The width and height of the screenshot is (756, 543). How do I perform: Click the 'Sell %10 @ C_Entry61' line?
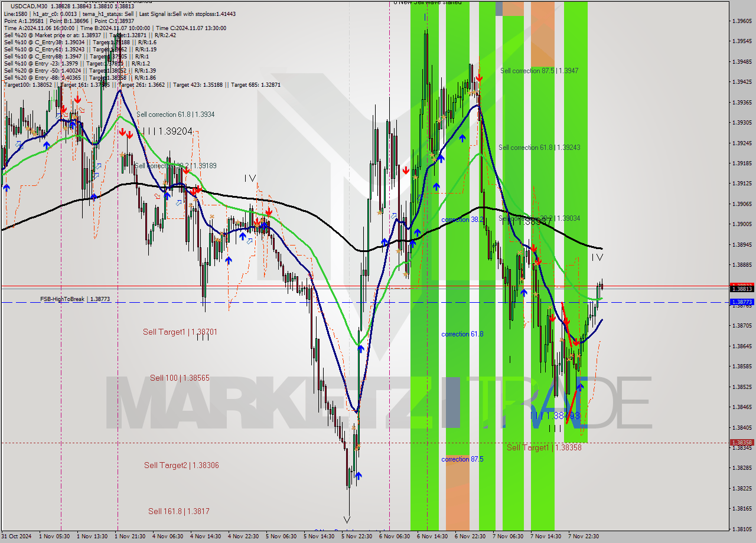pyautogui.click(x=80, y=49)
